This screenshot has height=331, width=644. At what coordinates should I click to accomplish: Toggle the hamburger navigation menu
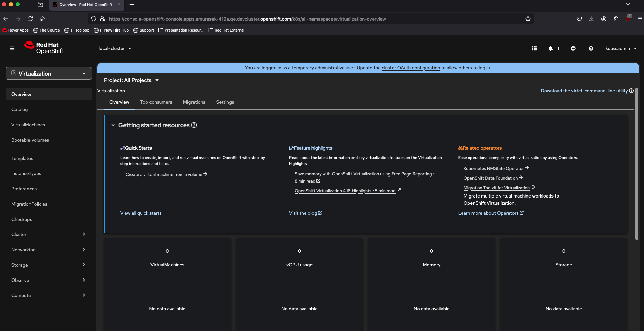[12, 48]
